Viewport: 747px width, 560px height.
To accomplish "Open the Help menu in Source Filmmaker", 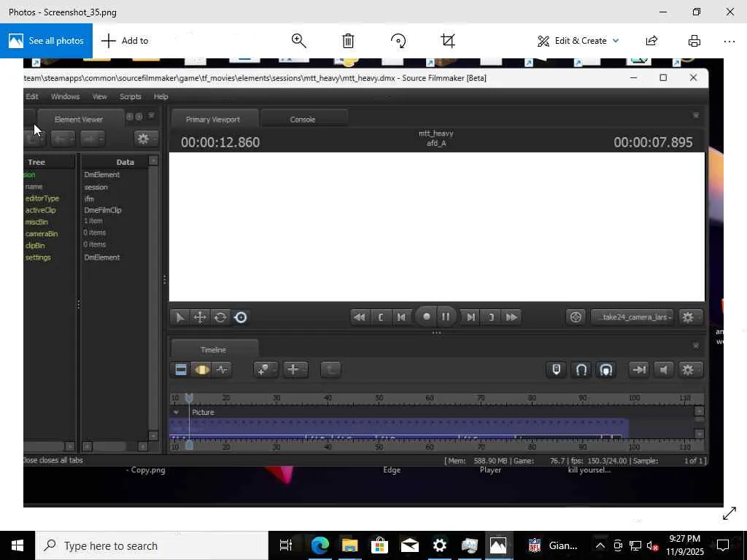I will click(x=161, y=97).
